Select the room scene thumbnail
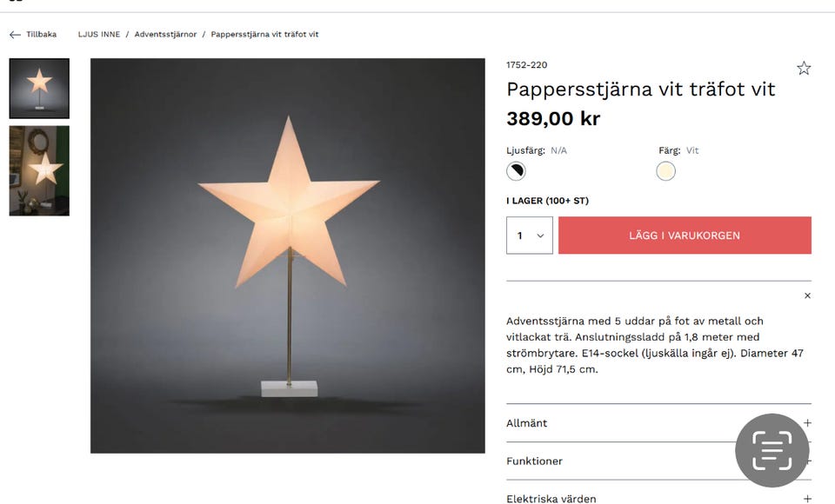Image resolution: width=835 pixels, height=504 pixels. click(x=38, y=170)
